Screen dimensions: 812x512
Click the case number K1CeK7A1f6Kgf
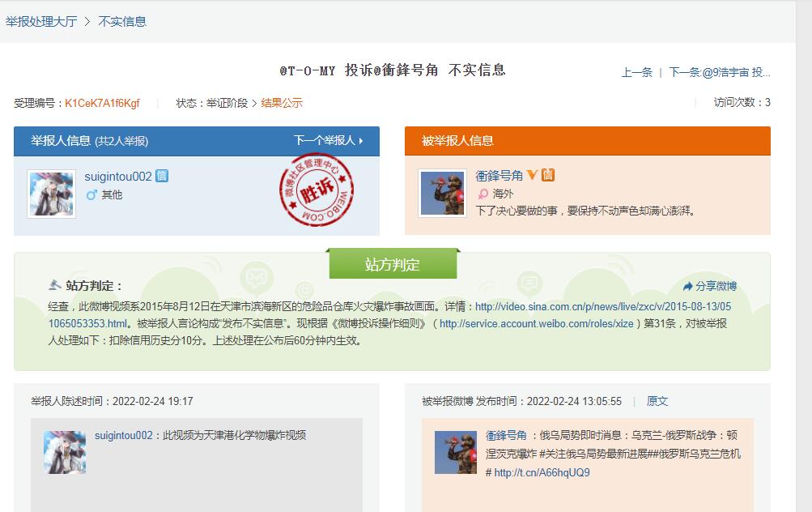coord(102,103)
